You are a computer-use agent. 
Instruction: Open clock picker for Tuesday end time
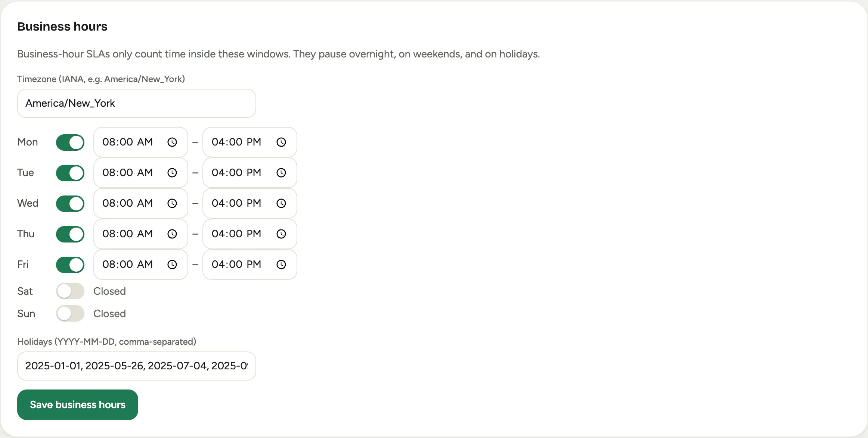(x=281, y=173)
